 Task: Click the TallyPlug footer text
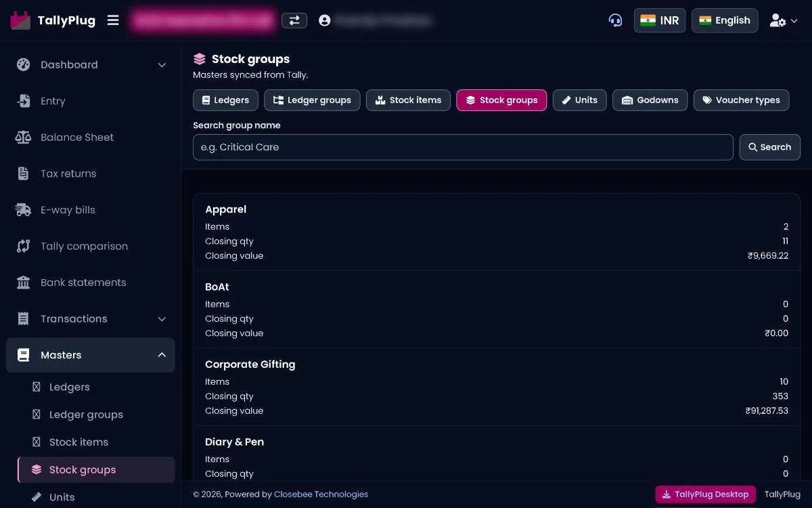coord(782,494)
